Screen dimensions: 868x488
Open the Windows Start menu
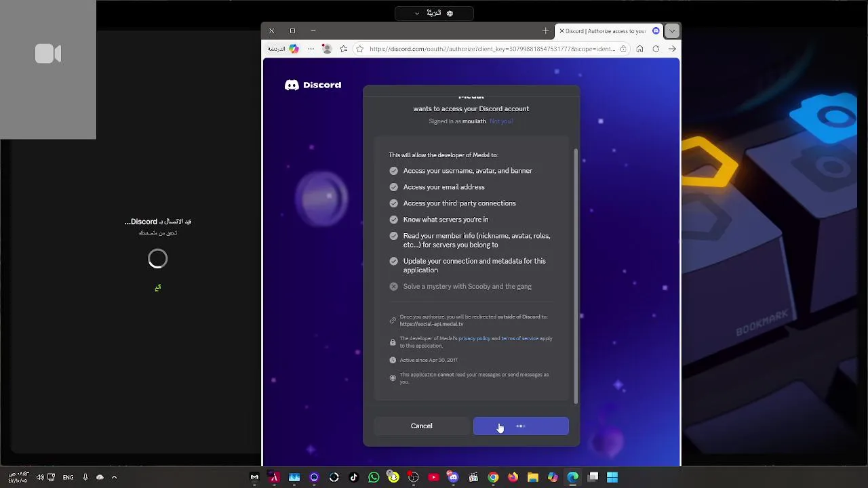[x=612, y=477]
